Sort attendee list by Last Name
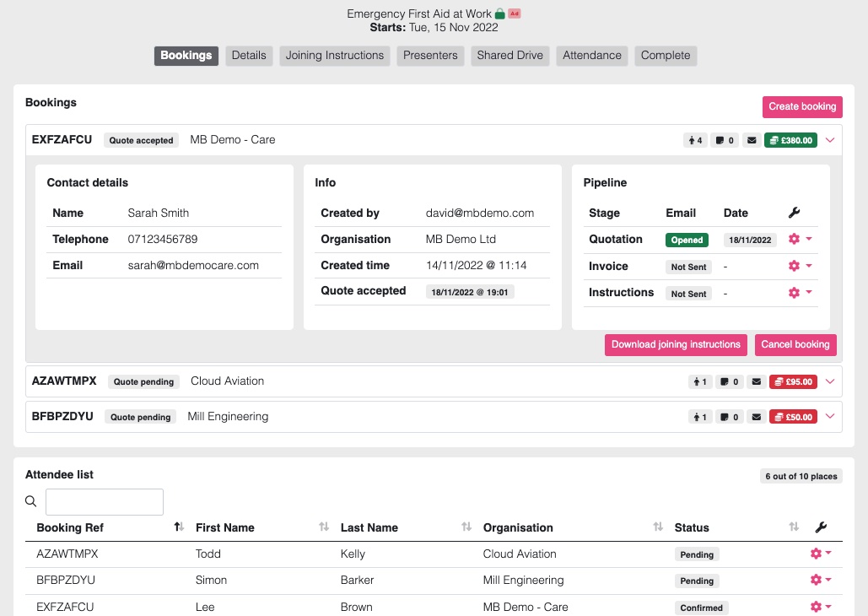 click(x=466, y=527)
